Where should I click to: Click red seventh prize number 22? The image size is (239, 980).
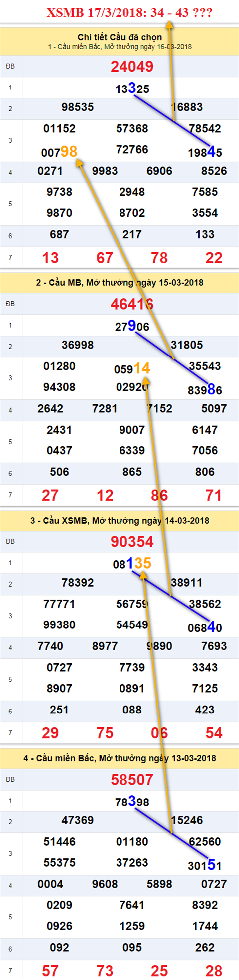(x=214, y=258)
